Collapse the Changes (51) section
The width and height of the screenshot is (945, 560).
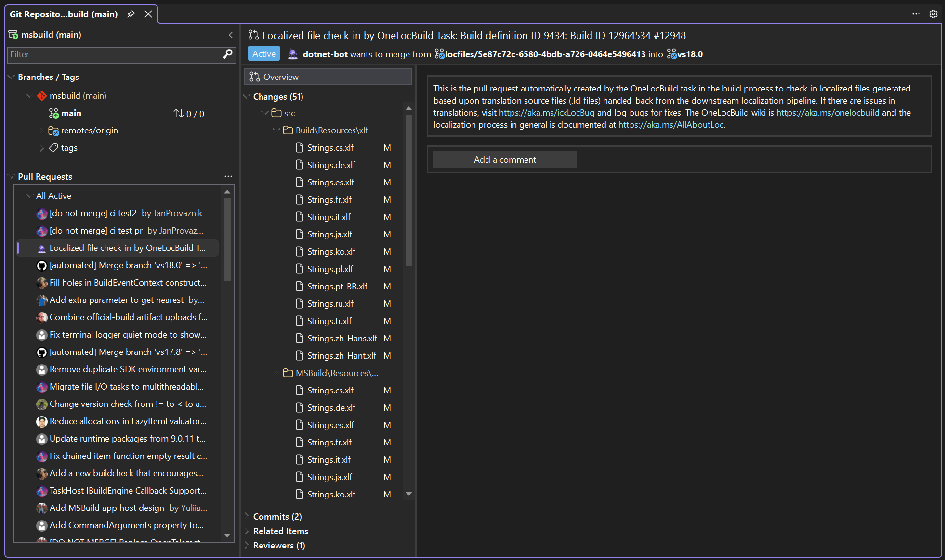tap(247, 97)
